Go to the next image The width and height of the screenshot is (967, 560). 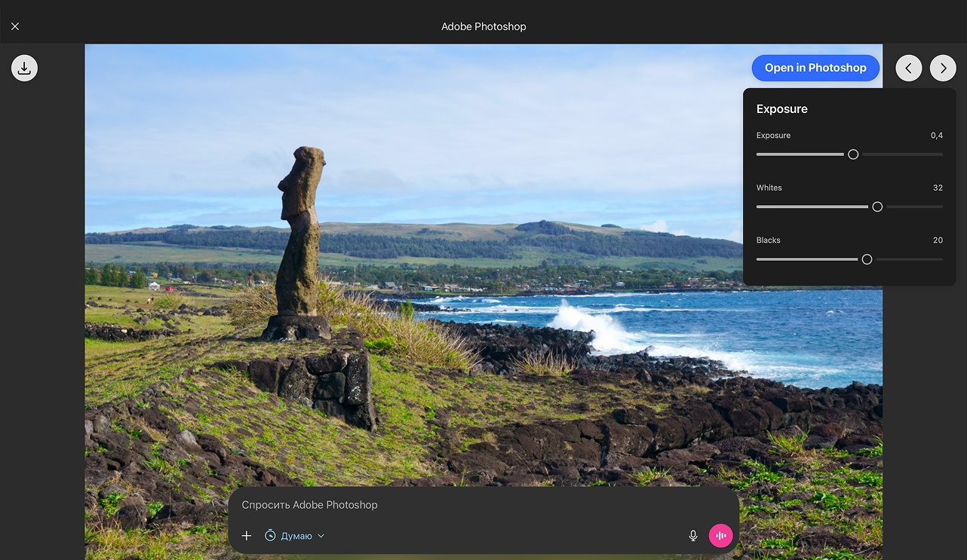click(x=943, y=69)
